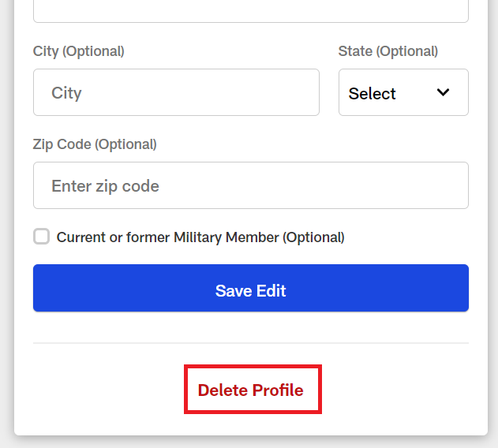Click the chevron arrow in State dropdown
Screen dimensions: 498x448
pos(444,92)
